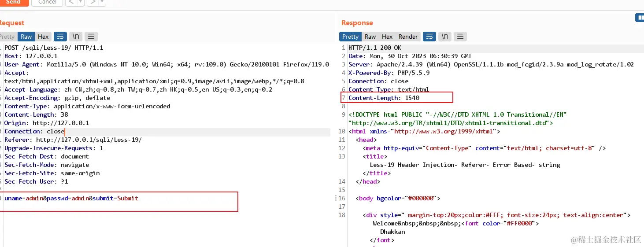Toggle non-printable characters in Response panel
644x247 pixels.
click(x=445, y=37)
